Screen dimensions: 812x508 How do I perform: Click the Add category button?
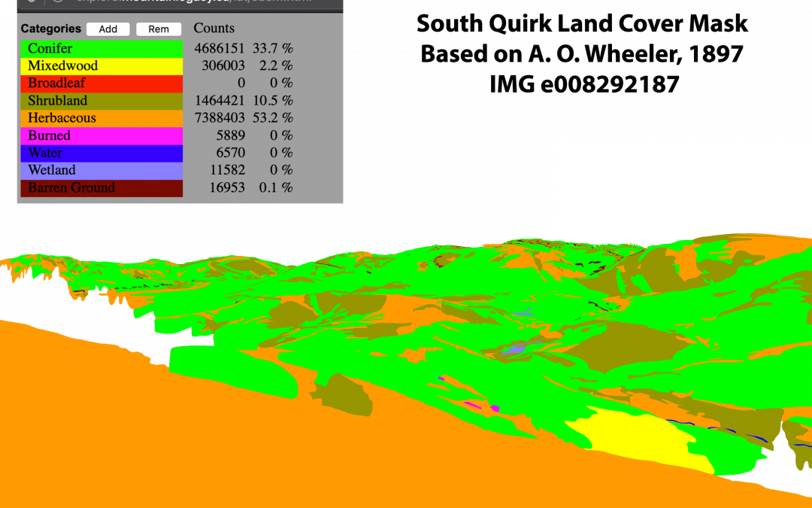point(108,29)
